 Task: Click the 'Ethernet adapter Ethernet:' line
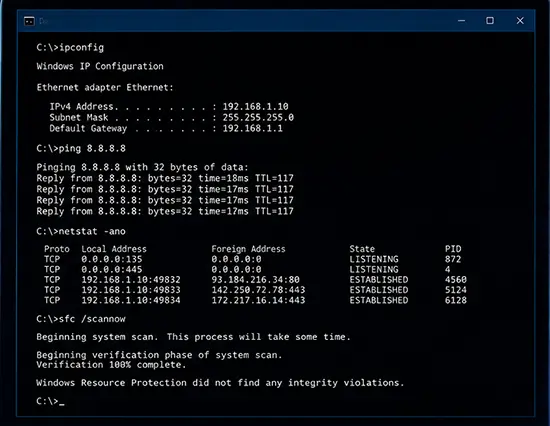coord(105,87)
